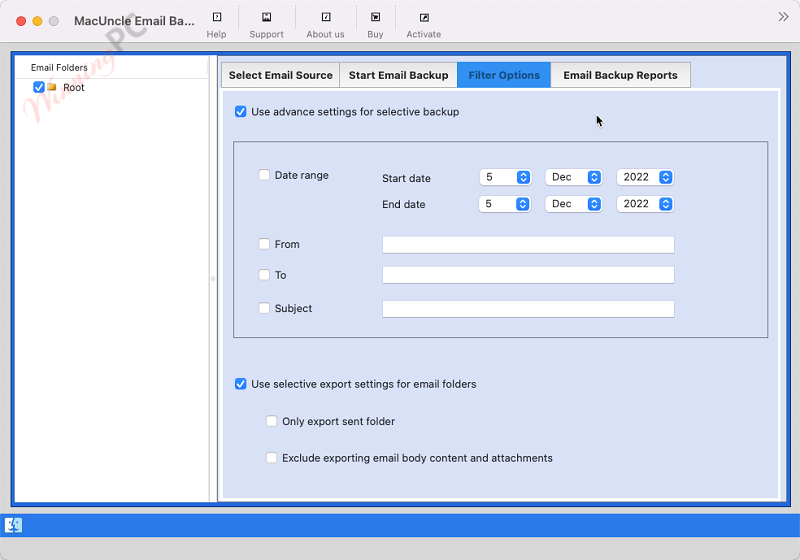Click the Start date label
This screenshot has width=800, height=560.
(x=406, y=179)
